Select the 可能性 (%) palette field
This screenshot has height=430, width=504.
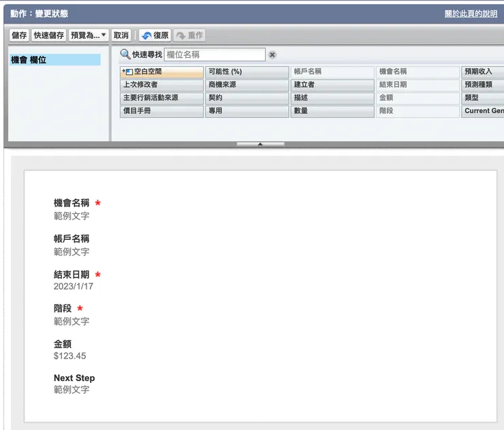coord(247,72)
